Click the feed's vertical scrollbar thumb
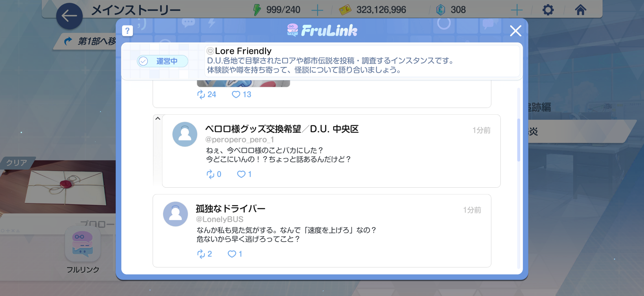 pyautogui.click(x=518, y=140)
